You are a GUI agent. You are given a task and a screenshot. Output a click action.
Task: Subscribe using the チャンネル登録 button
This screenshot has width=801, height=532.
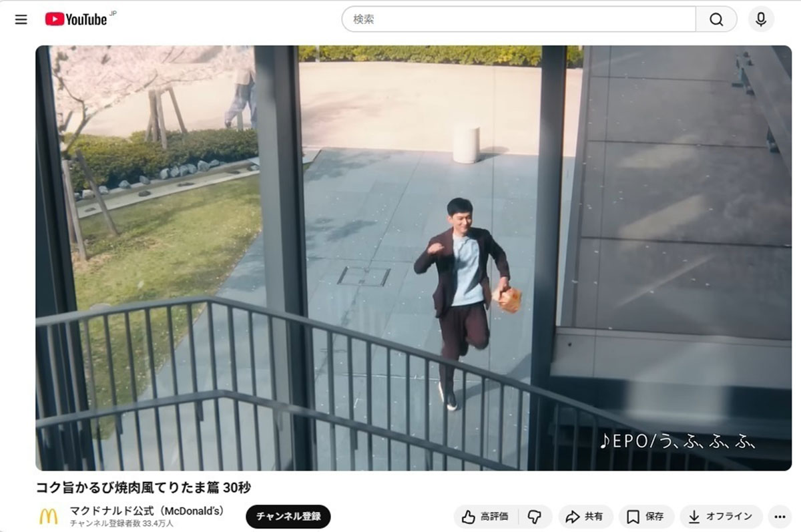tap(288, 517)
